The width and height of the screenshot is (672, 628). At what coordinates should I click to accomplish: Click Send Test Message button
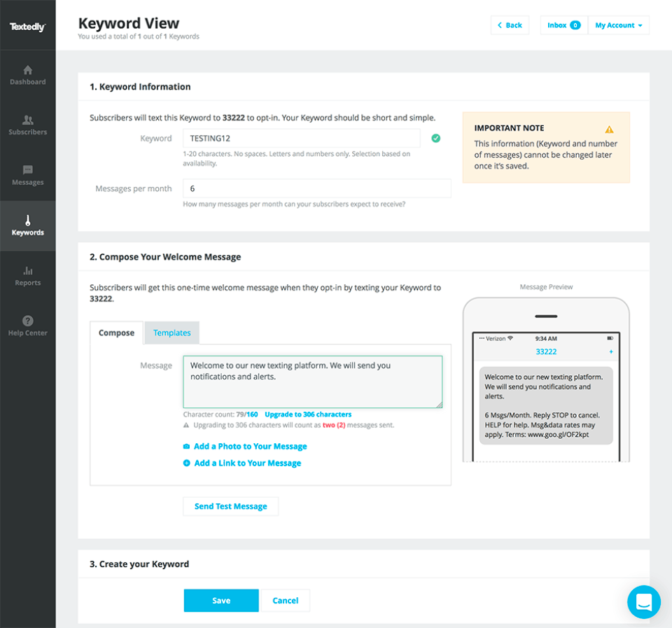point(231,506)
